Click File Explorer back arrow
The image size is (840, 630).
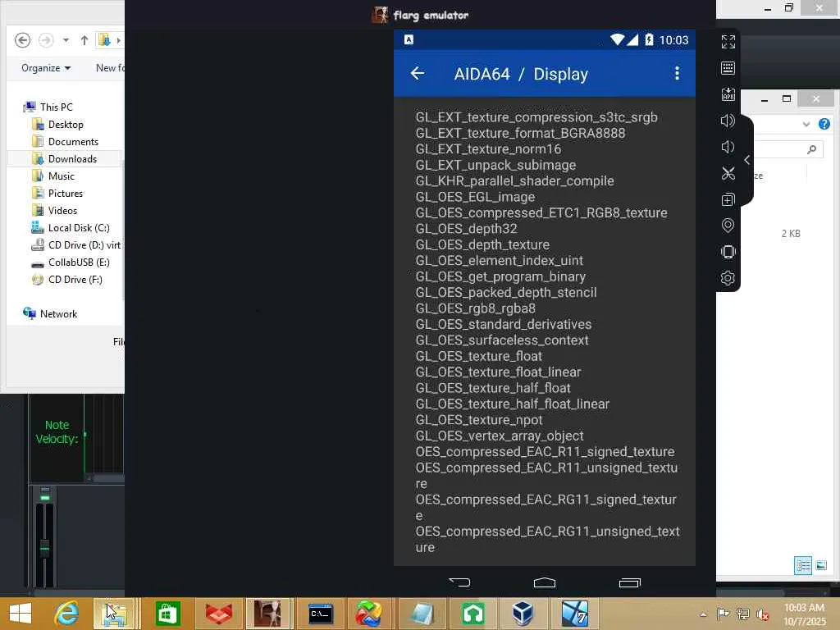(22, 40)
